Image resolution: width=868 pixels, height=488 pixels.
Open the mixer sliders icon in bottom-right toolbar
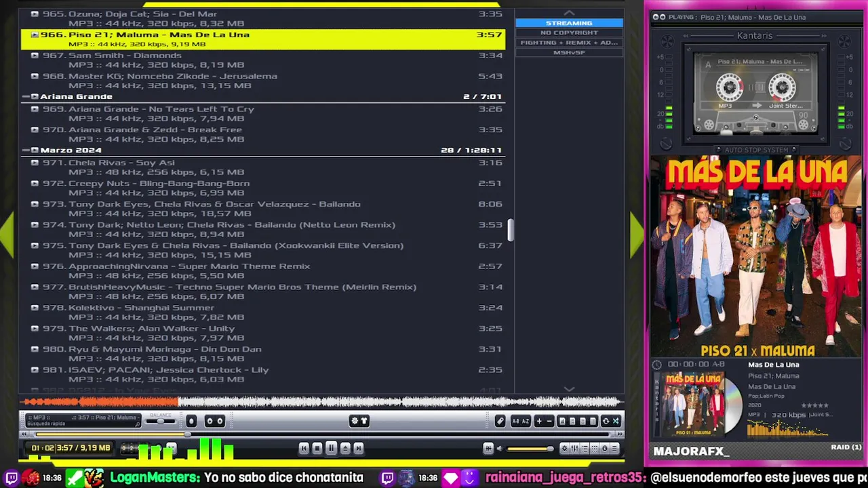pos(574,448)
